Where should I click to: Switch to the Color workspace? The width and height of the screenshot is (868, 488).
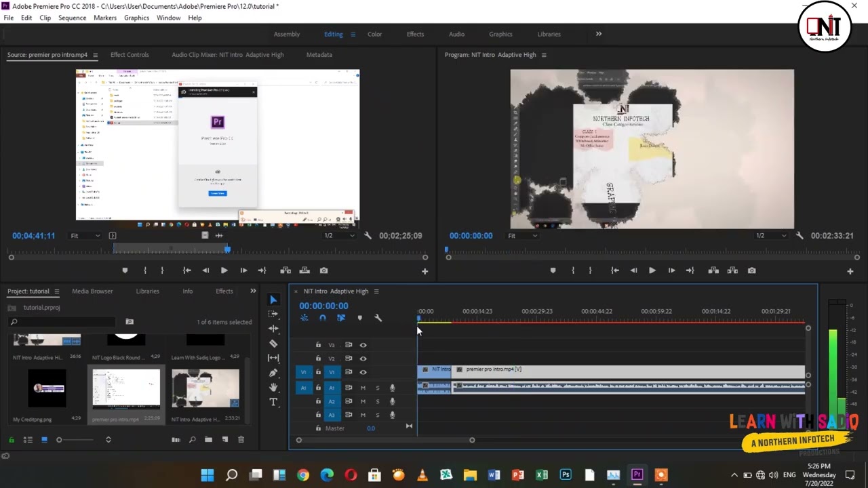(374, 34)
